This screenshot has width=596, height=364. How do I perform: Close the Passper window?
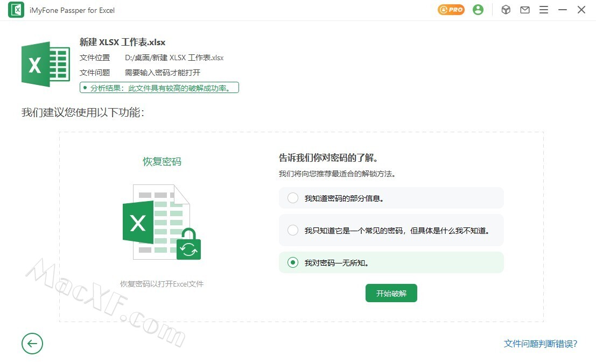point(581,10)
